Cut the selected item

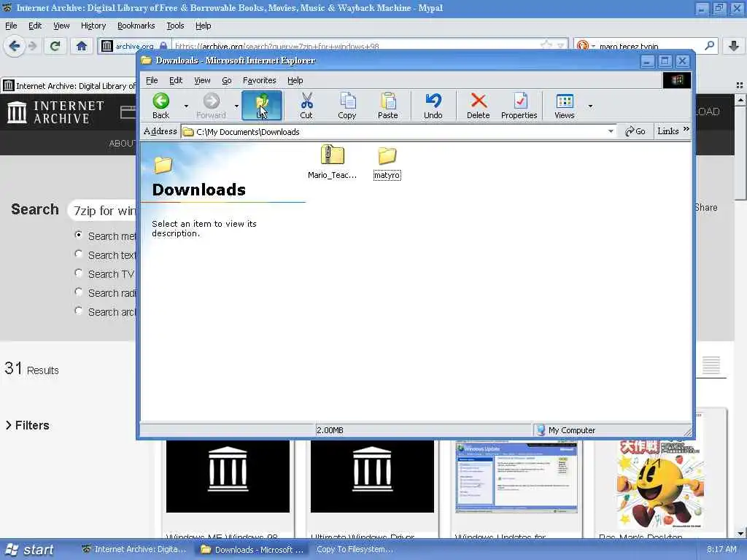(x=306, y=105)
